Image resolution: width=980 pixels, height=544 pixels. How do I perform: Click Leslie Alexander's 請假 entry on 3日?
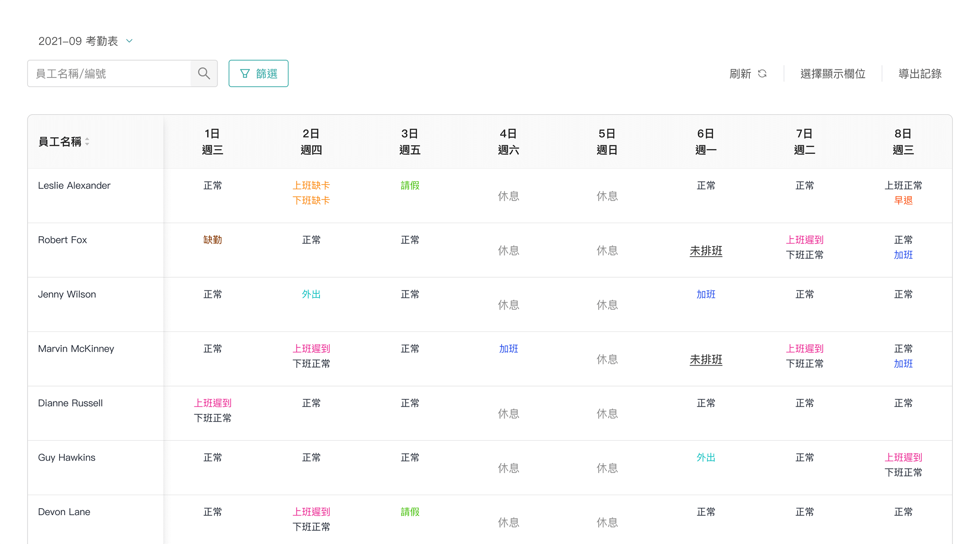click(410, 185)
